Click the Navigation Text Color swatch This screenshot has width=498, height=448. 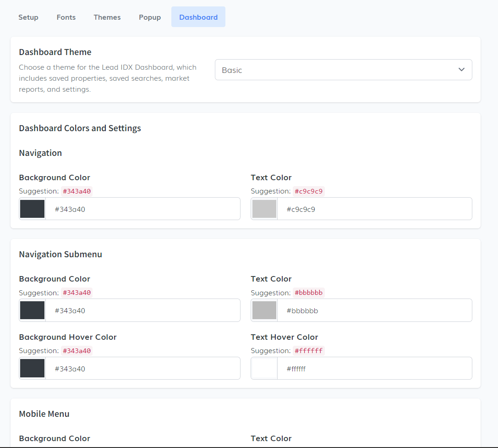click(264, 209)
